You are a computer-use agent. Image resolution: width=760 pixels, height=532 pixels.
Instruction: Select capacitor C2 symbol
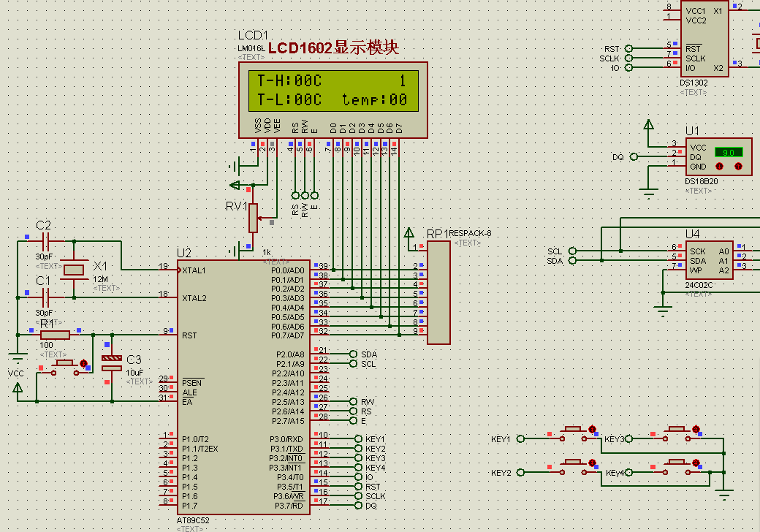point(45,240)
